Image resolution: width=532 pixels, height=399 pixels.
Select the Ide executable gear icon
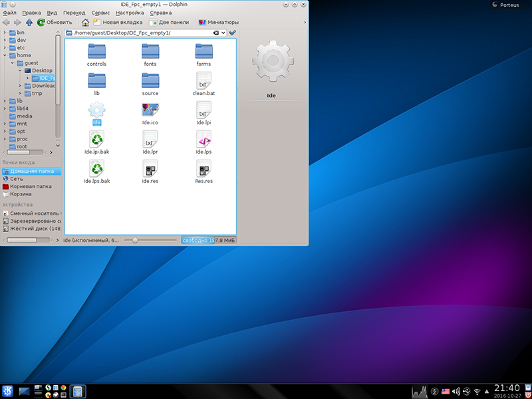[x=96, y=110]
